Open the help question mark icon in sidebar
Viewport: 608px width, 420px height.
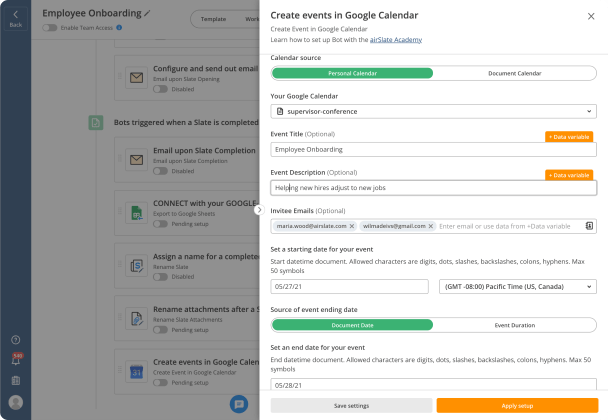point(16,340)
